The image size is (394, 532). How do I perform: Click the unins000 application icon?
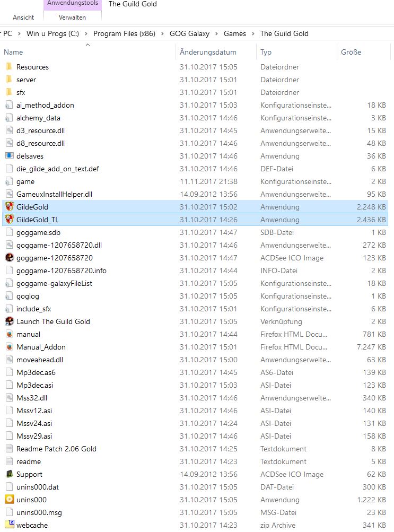coord(9,500)
